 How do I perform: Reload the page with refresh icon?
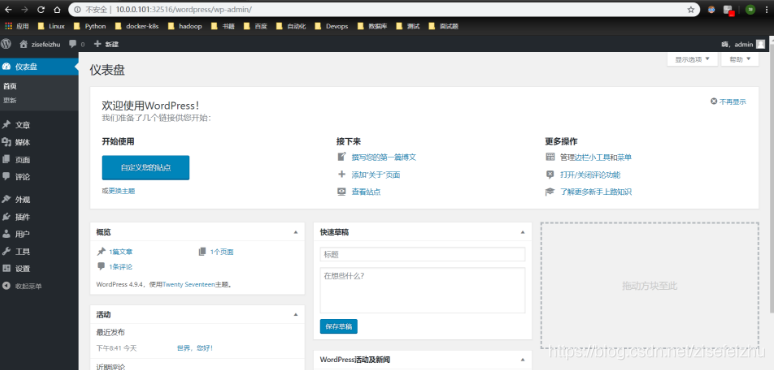pyautogui.click(x=41, y=9)
